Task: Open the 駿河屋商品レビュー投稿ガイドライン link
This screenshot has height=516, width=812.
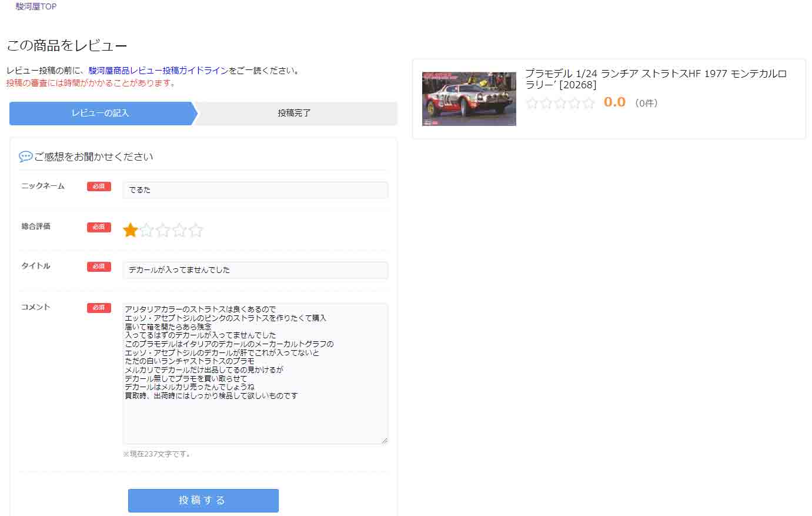Action: 158,71
